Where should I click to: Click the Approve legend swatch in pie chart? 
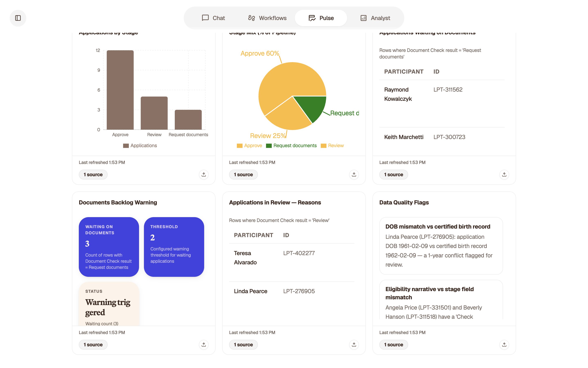(239, 146)
